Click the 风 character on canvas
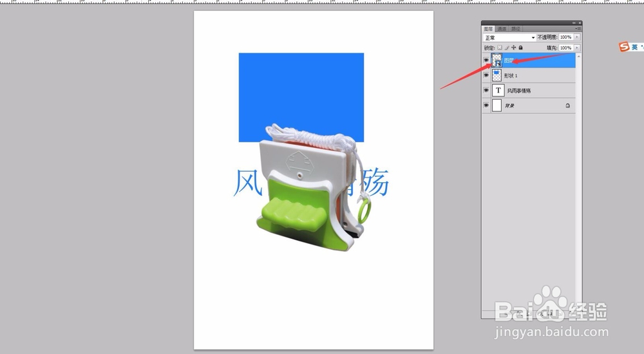 [247, 183]
